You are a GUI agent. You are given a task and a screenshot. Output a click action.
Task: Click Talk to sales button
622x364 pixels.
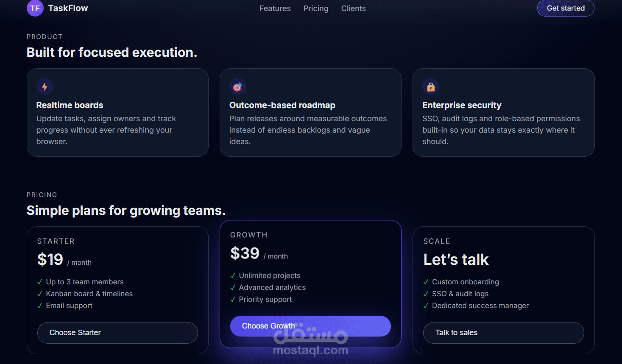[x=503, y=333]
